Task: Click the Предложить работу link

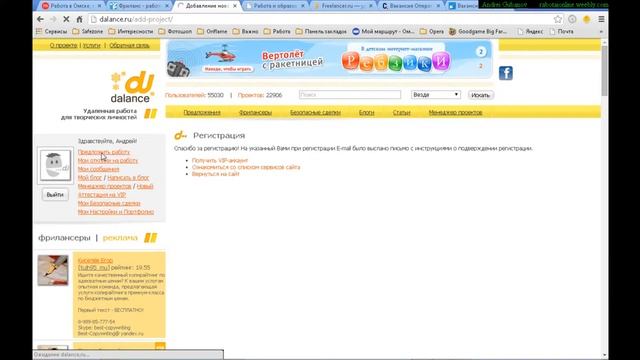Action: (104, 152)
